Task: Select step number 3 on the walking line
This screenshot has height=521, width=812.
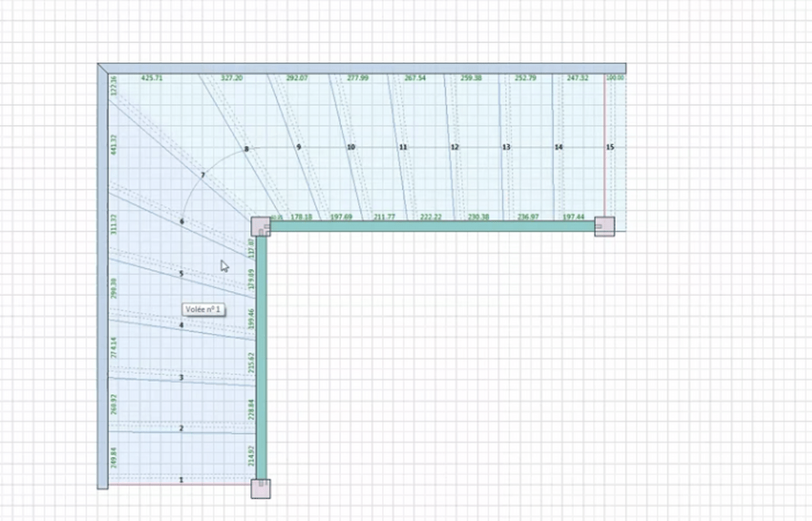Action: tap(182, 377)
